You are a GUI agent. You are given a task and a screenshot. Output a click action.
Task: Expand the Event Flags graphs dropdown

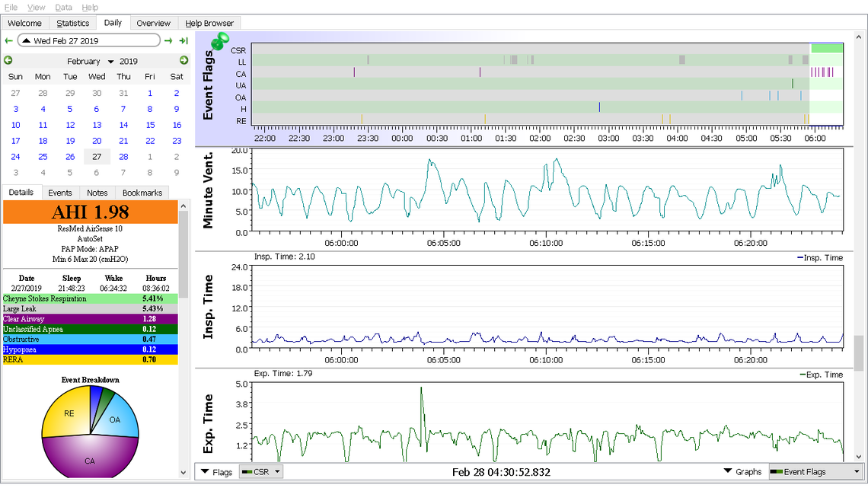pyautogui.click(x=815, y=472)
